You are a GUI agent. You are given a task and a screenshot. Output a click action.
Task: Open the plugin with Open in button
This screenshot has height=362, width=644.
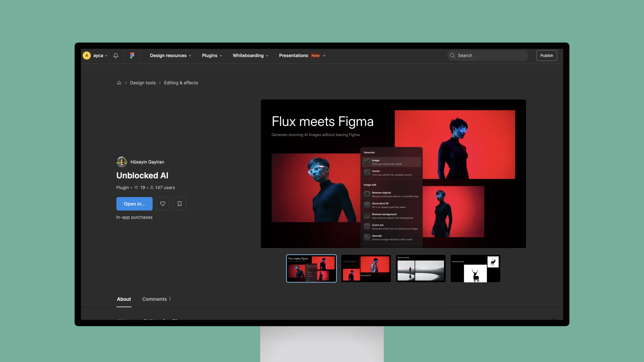click(135, 203)
